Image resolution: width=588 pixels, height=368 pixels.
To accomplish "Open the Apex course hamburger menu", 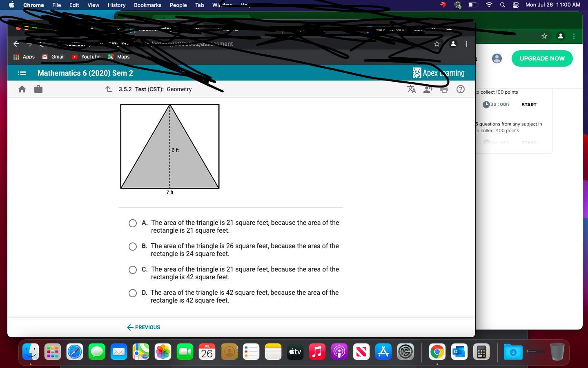I will coord(22,73).
